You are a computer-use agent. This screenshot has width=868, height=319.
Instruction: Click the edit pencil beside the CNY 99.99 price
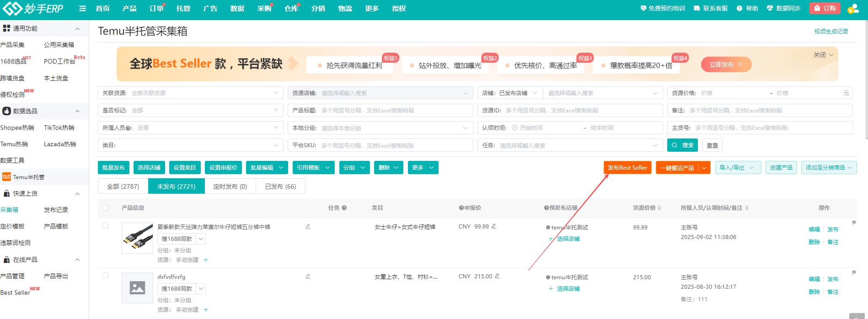[494, 226]
